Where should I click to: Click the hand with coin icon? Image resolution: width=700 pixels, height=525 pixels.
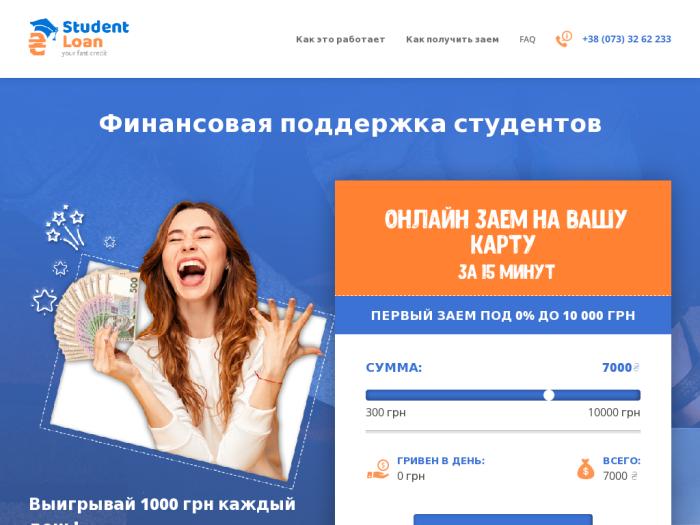378,470
